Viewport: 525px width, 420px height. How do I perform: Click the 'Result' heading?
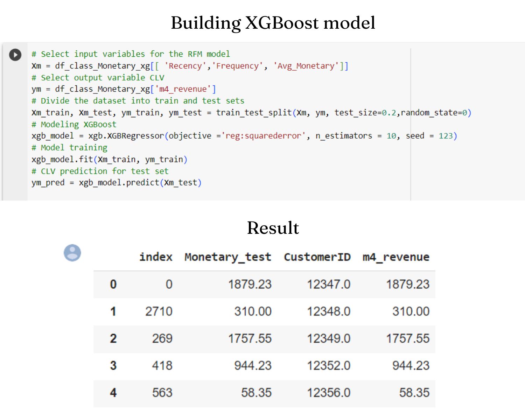click(273, 227)
